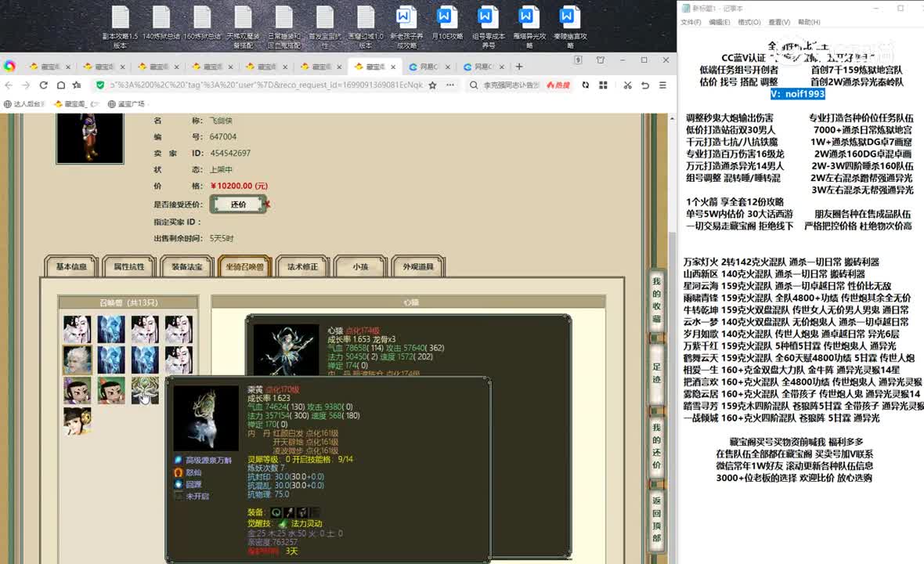
Task: Click the character portrait thumbnail
Action: pyautogui.click(x=90, y=138)
